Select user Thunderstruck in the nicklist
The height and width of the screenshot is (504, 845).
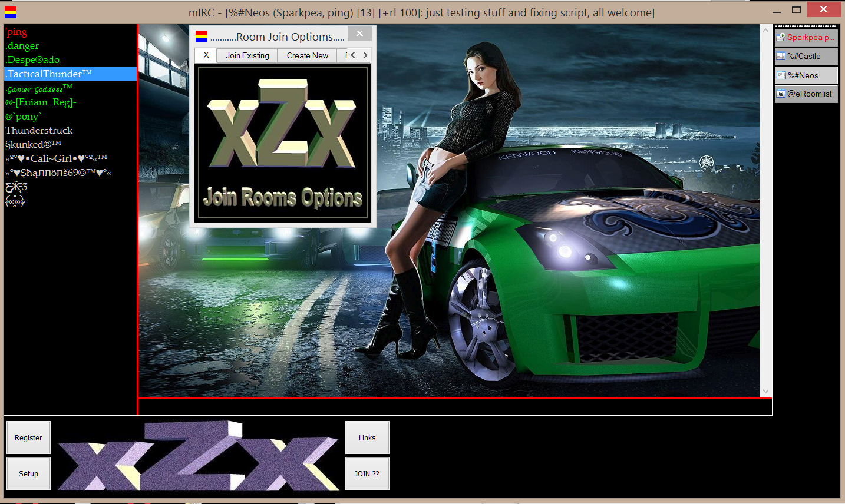[39, 130]
